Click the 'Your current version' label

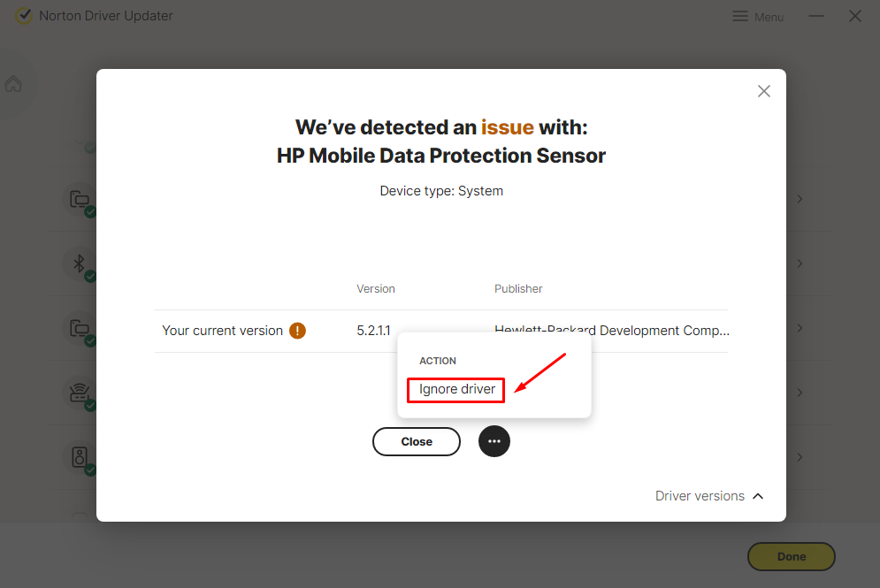coord(222,331)
